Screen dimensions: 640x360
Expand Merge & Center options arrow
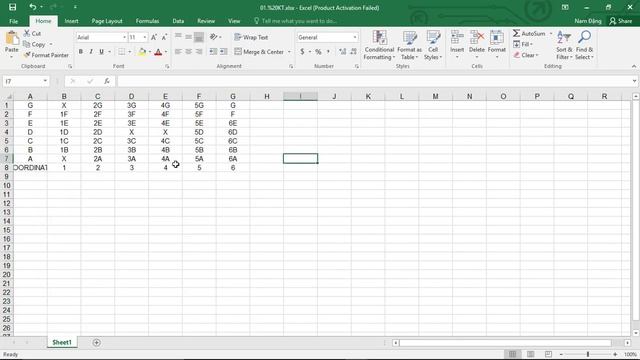(289, 52)
